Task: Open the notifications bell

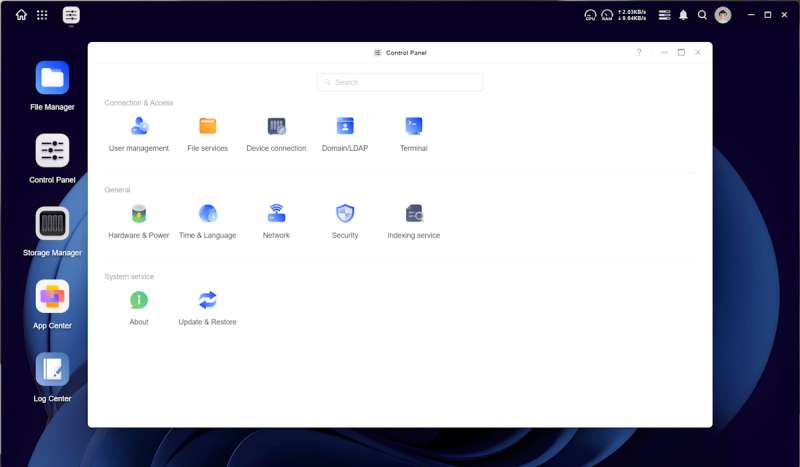Action: point(683,15)
